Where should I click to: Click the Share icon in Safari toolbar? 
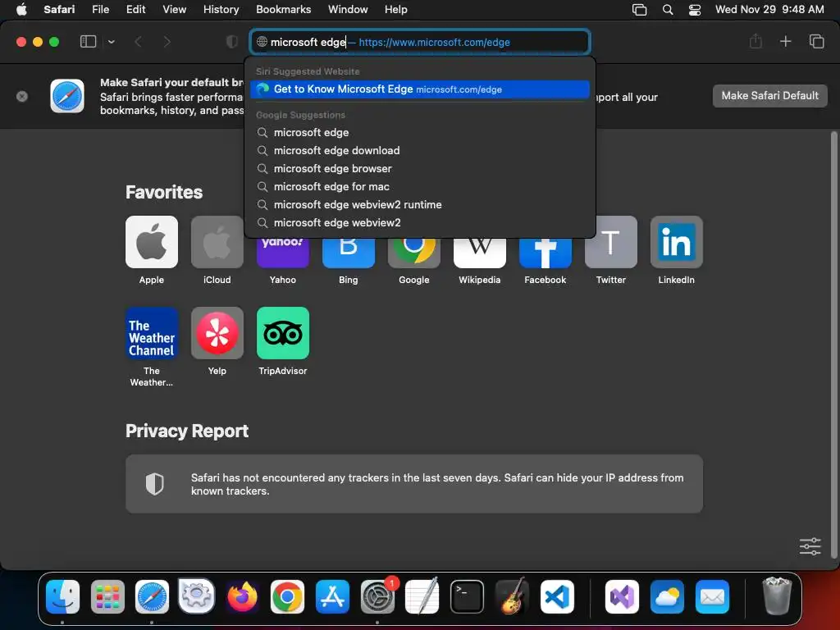(x=756, y=41)
